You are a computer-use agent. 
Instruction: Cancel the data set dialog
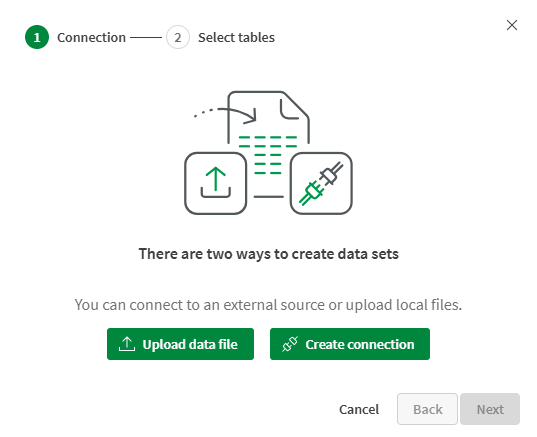(x=359, y=409)
